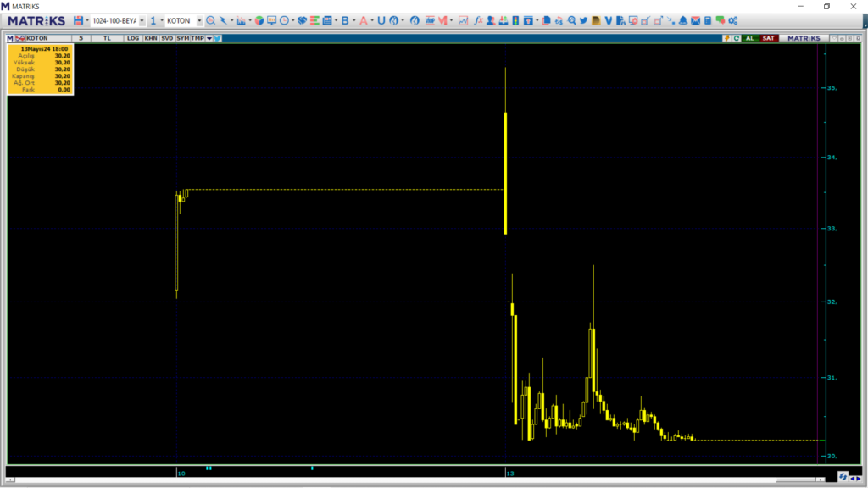Open the dropdown arrow after TMP
The width and height of the screenshot is (868, 488).
(x=209, y=38)
